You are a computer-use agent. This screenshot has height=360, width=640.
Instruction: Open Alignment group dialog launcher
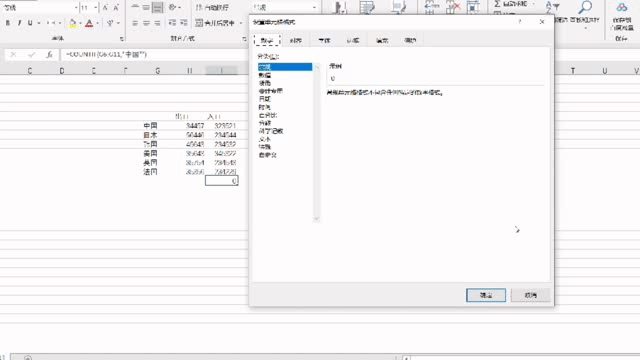(x=244, y=39)
